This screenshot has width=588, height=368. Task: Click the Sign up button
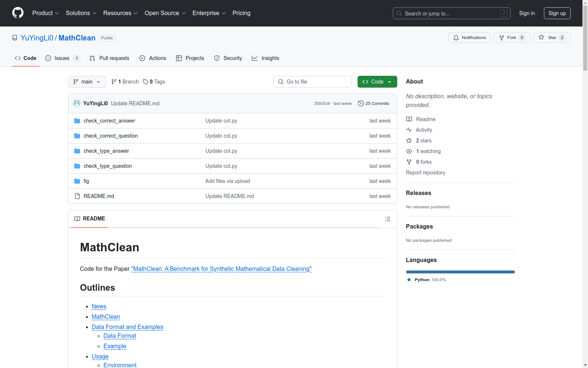tap(557, 13)
